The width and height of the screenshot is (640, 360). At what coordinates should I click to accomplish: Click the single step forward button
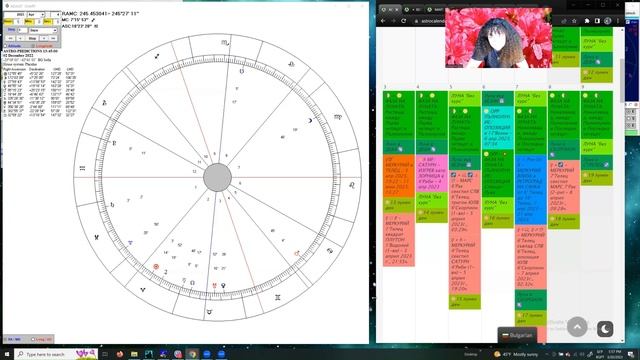43,38
